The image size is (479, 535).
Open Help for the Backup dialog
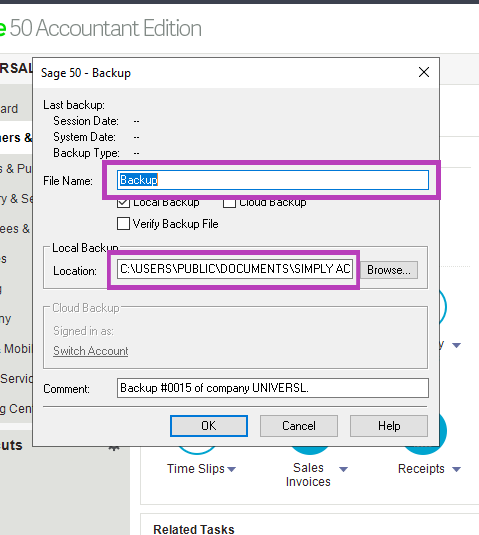pos(389,426)
